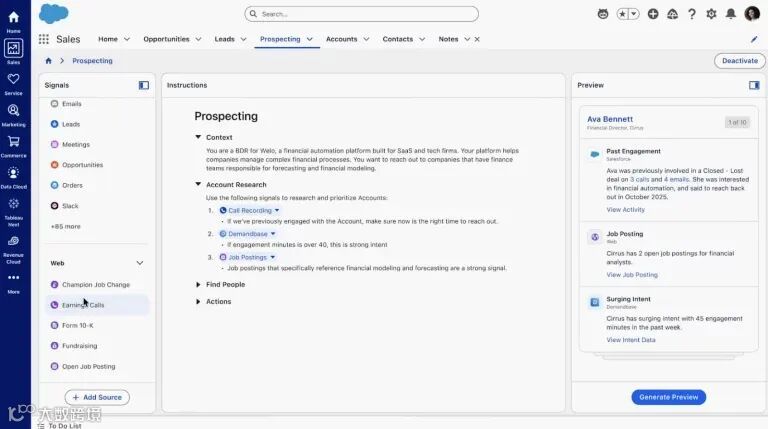Screen dimensions: 768x429
Task: Click the edit pencil icon in nav bar
Action: pos(754,39)
